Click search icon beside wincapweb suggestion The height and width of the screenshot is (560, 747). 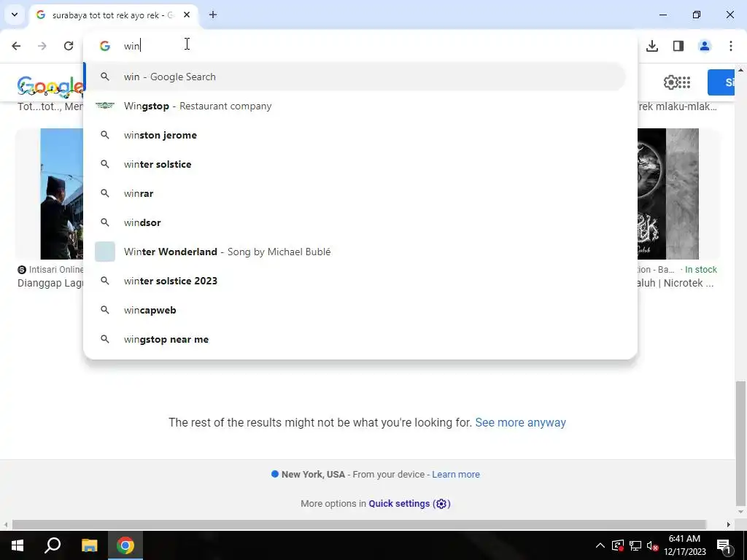click(x=105, y=310)
